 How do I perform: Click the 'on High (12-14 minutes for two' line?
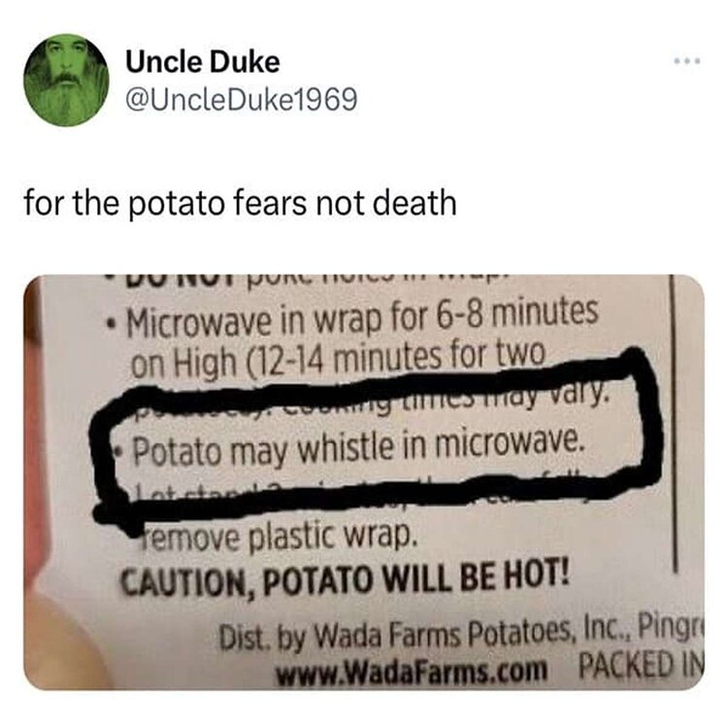(x=338, y=360)
